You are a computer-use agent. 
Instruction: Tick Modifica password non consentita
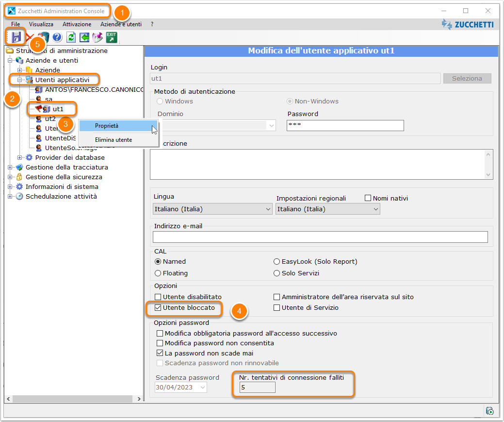click(x=160, y=343)
